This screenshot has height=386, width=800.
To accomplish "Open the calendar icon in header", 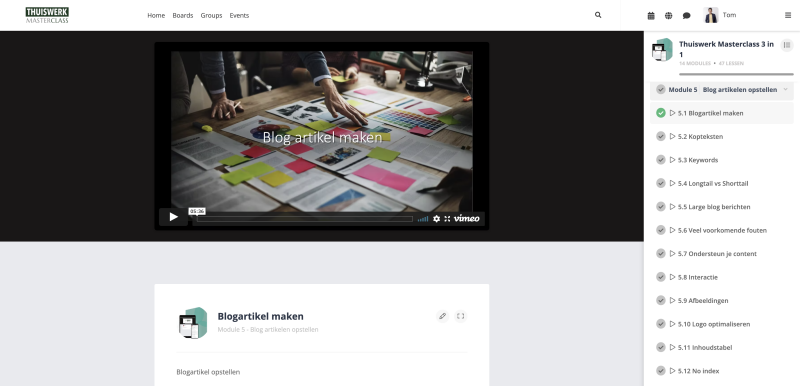I will point(651,16).
